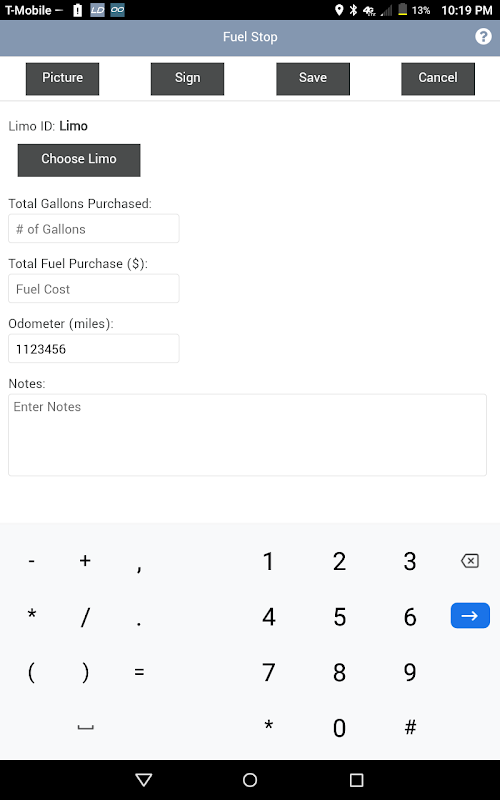Tap the close parenthesis key
The width and height of the screenshot is (500, 800).
(x=85, y=672)
